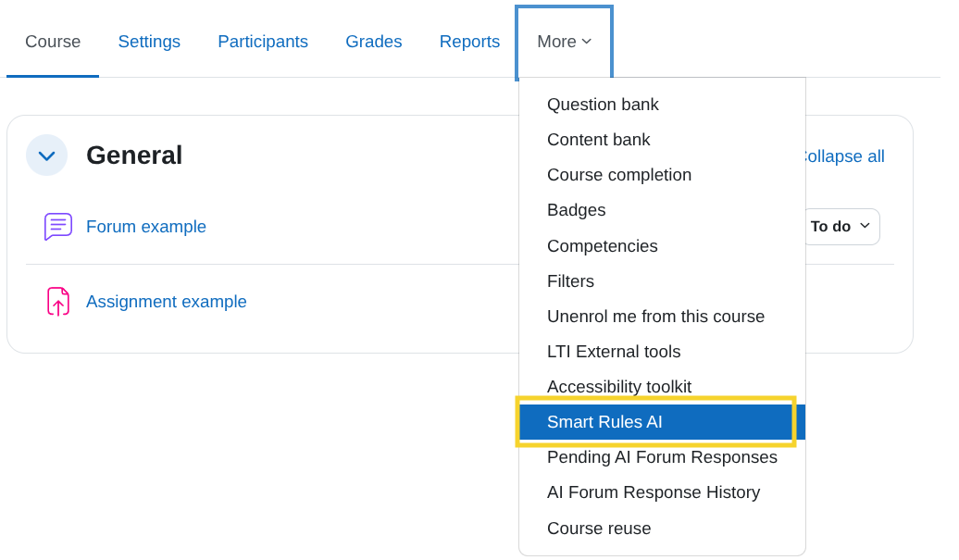View Course completion settings

pyautogui.click(x=618, y=175)
